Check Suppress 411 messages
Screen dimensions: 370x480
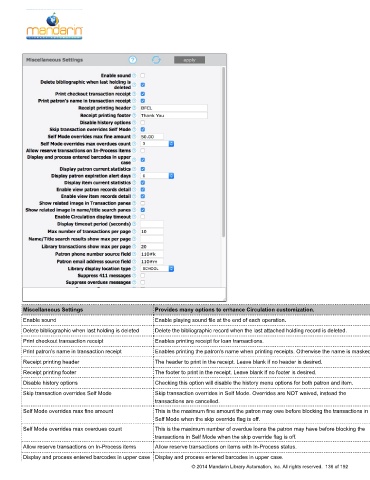[143, 276]
